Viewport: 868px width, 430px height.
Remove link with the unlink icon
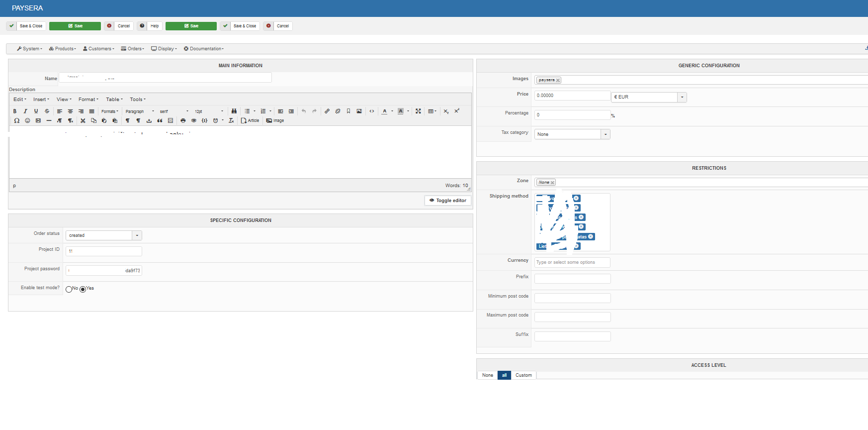338,111
